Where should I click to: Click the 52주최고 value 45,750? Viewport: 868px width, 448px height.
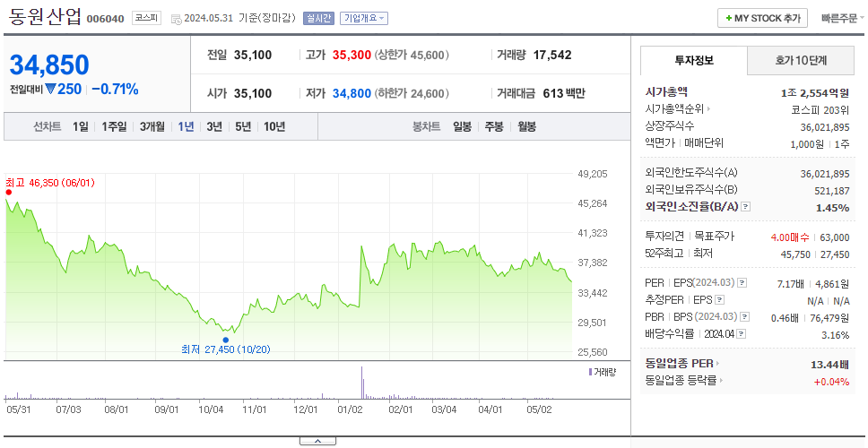795,254
